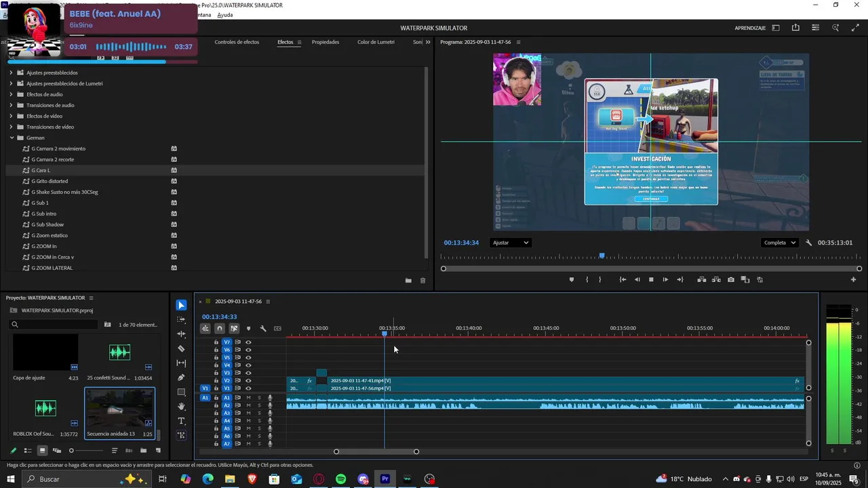Screen dimensions: 868x488
Task: Show more panel tabs chevron
Action: pyautogui.click(x=428, y=42)
